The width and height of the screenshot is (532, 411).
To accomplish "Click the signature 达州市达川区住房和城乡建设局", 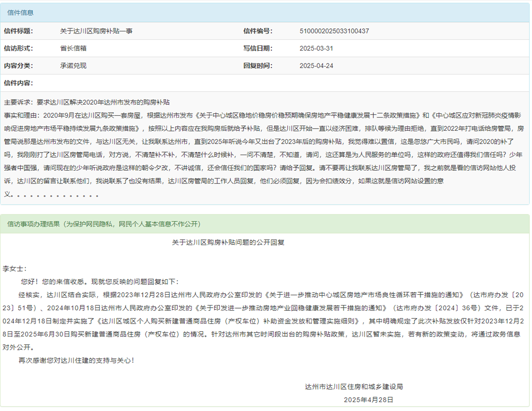I will (354, 387).
